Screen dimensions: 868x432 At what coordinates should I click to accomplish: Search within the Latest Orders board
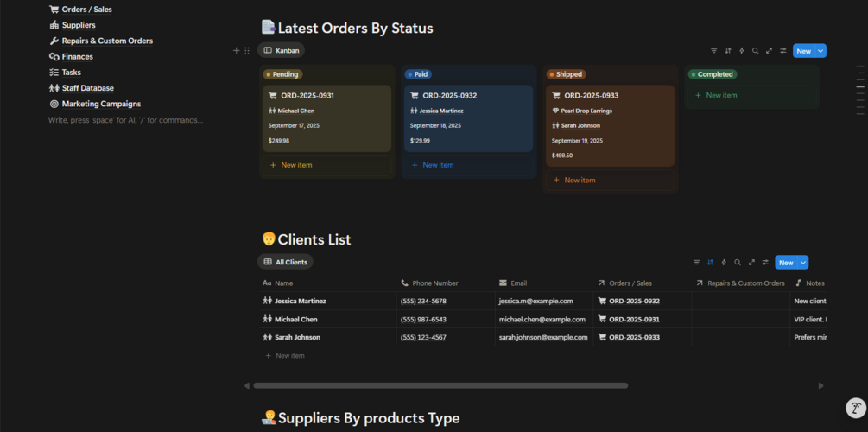(756, 51)
